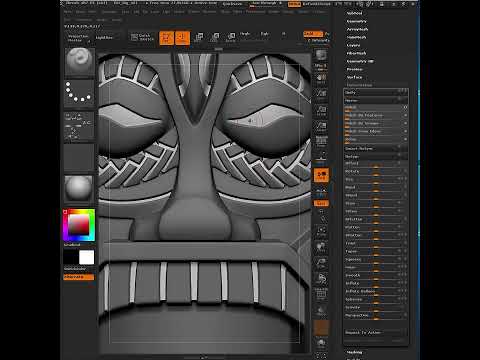Image resolution: width=480 pixels, height=360 pixels.
Task: Click the shelf Rotate view icon
Action: coord(321,279)
